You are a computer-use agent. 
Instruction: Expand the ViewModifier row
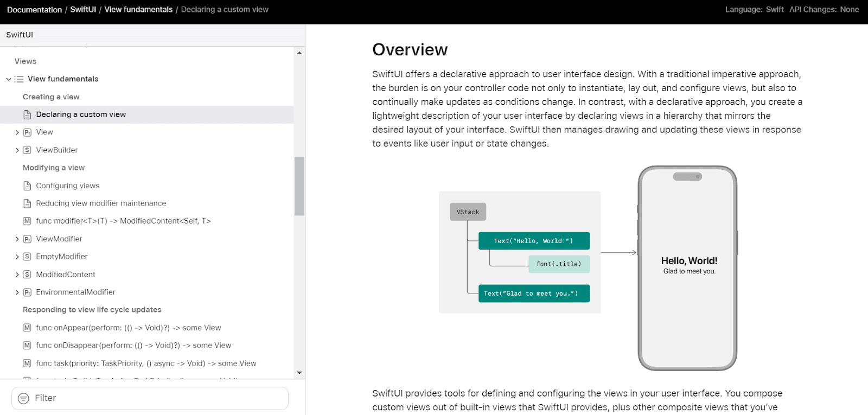pyautogui.click(x=17, y=239)
